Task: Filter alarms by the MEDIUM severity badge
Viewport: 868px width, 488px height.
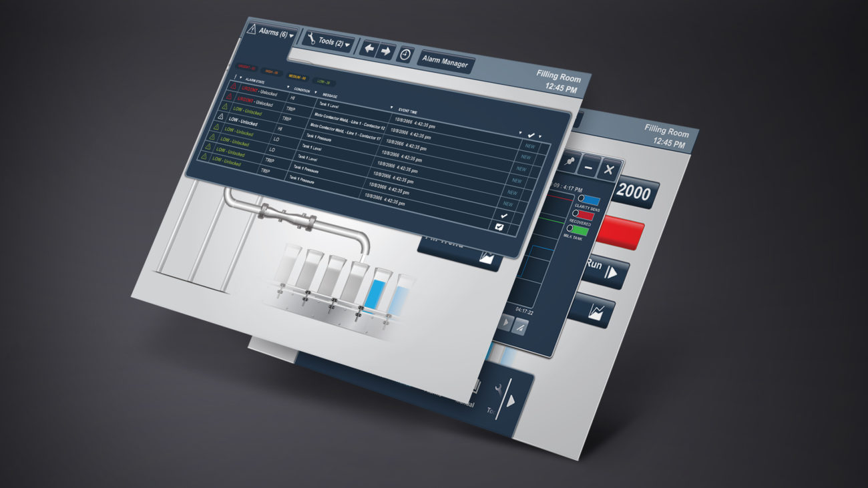Action: [x=296, y=77]
